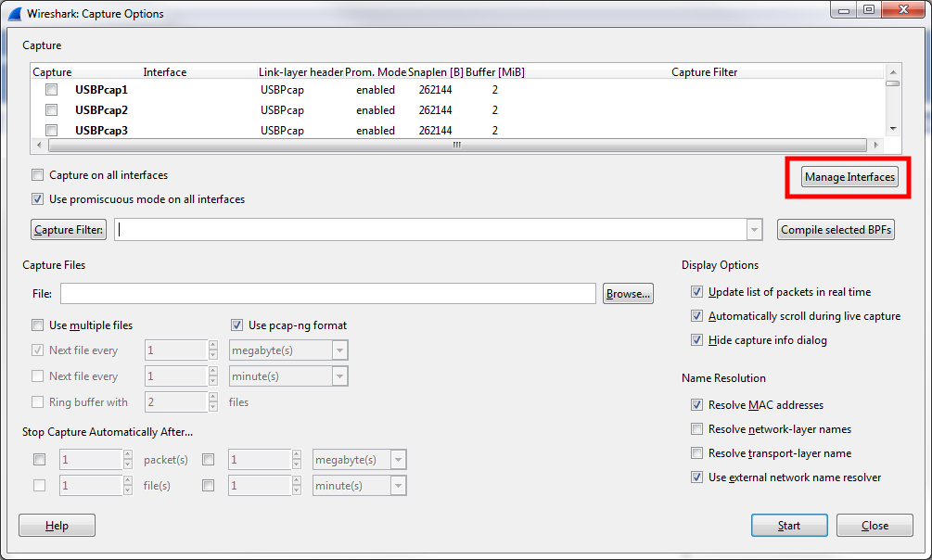
Task: Browse for a capture file
Action: coord(628,294)
